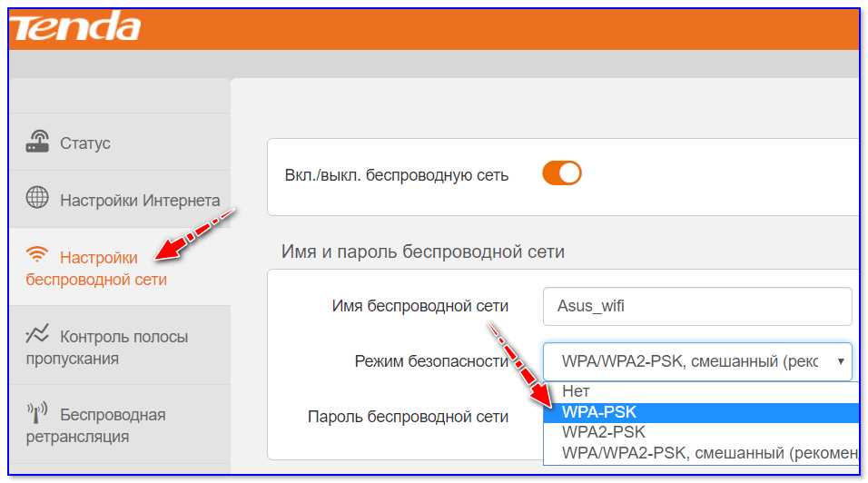Click the Пароль беспроводной сети label

pos(408,417)
